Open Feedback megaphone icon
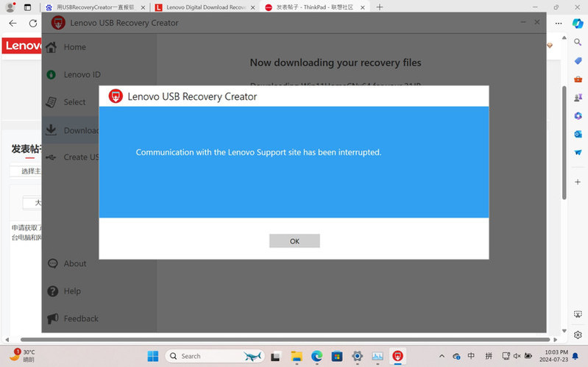The width and height of the screenshot is (588, 367). [53, 318]
